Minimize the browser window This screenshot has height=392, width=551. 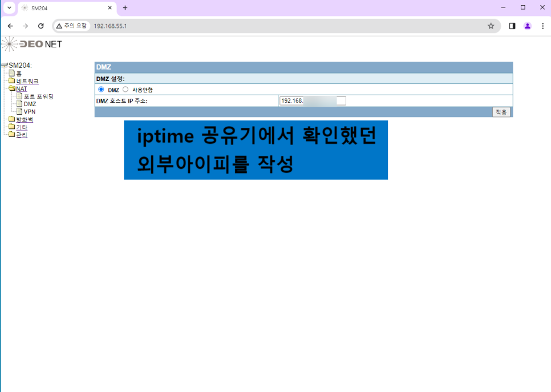pos(503,7)
